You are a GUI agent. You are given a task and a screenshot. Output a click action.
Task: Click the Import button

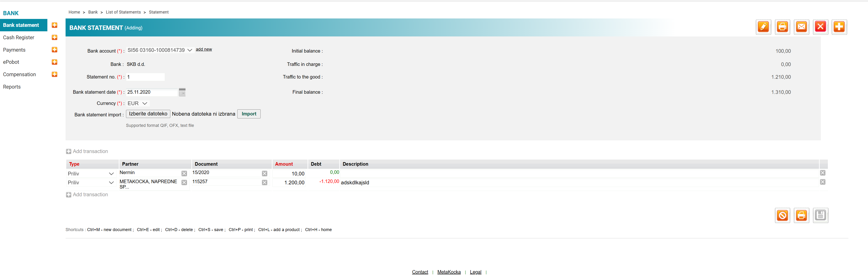click(249, 114)
